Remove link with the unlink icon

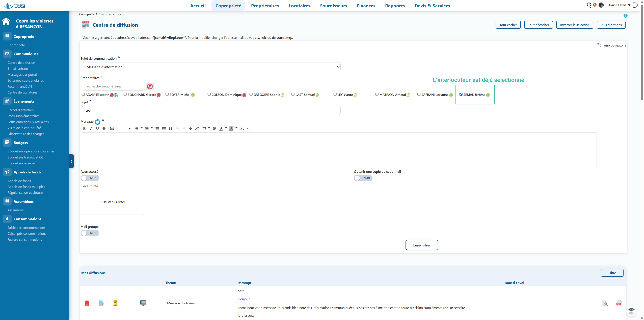pos(197,129)
